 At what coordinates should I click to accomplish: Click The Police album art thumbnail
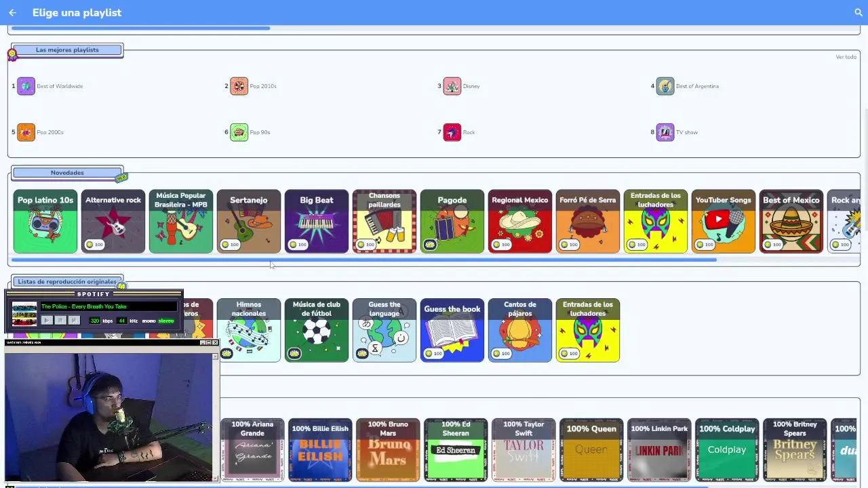[24, 314]
